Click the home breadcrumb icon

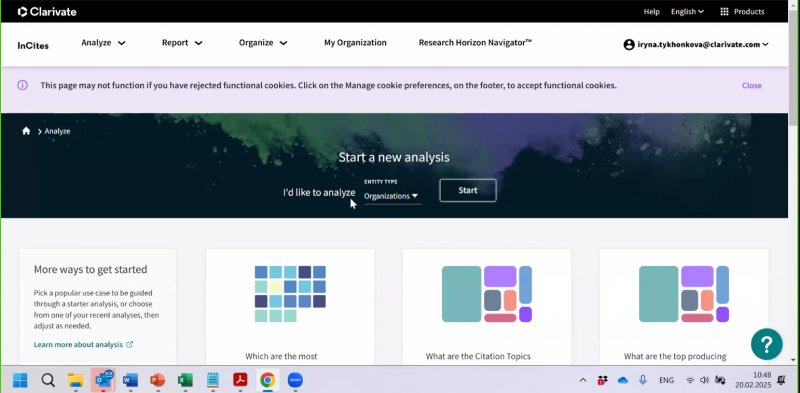click(26, 131)
